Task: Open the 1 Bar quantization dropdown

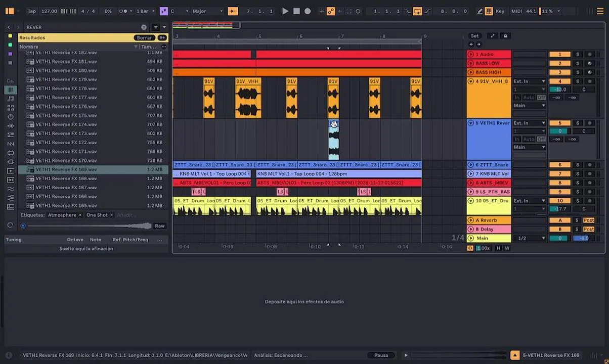Action: pos(145,11)
